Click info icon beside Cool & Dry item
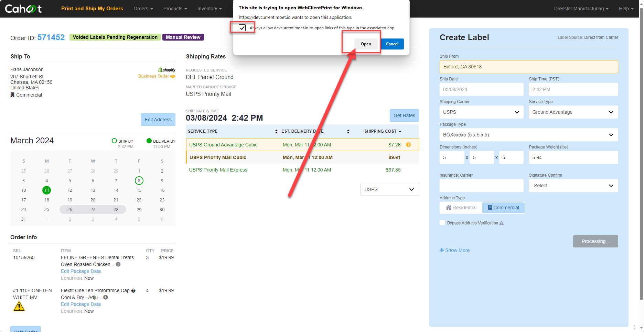This screenshot has height=332, width=644. [x=106, y=297]
